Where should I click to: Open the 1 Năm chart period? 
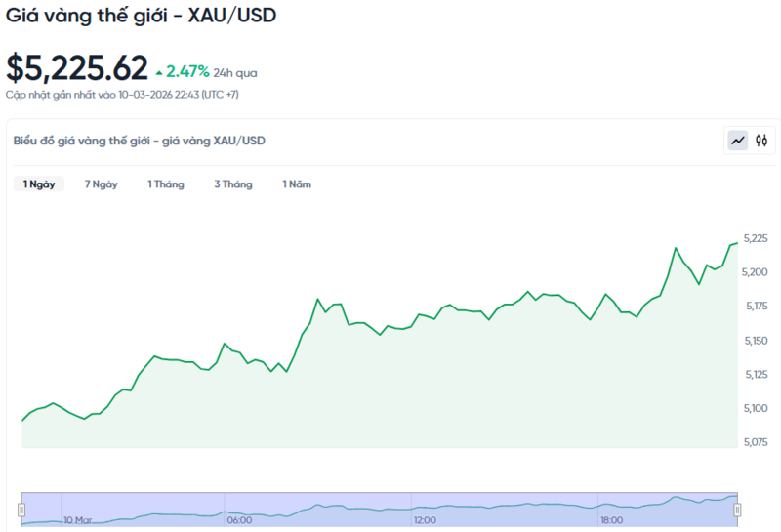coord(297,184)
